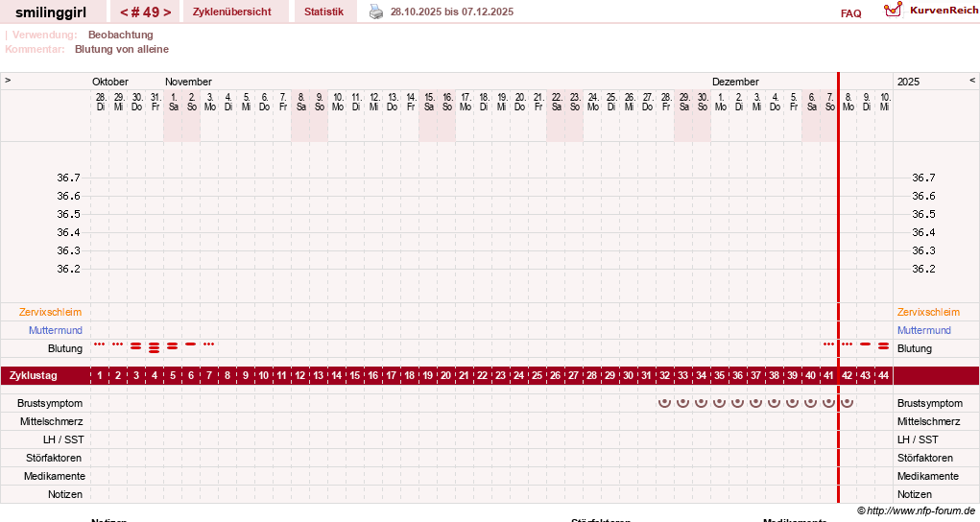Click bleeding marker on cycle day 44
Screen dimensions: 980x522
click(x=883, y=345)
